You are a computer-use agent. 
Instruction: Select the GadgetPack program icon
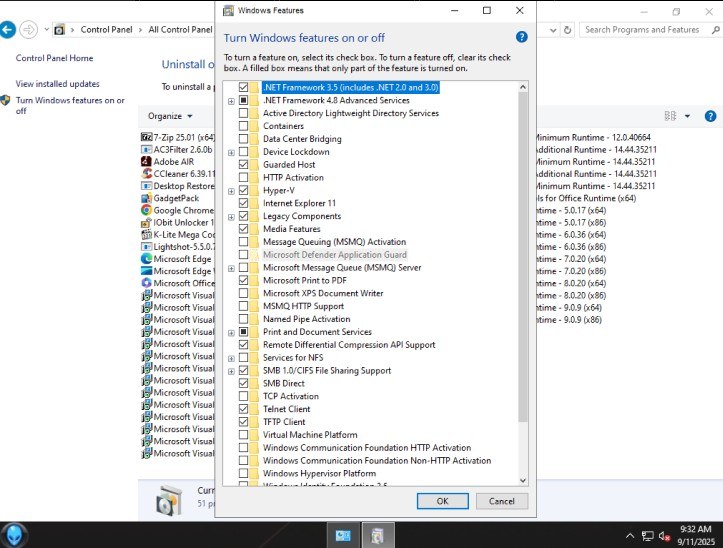[x=146, y=198]
